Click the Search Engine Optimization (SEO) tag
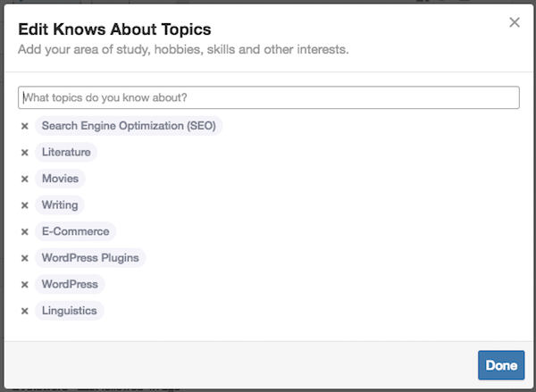536x392 pixels. coord(129,126)
